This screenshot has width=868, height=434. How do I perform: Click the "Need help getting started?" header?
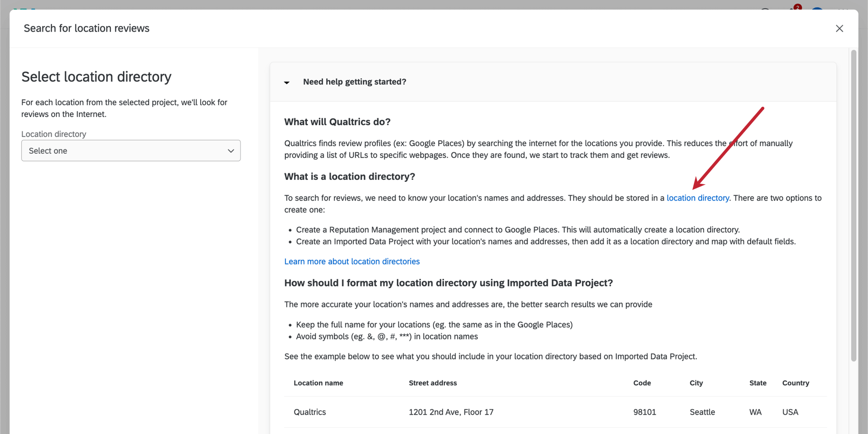pos(354,82)
